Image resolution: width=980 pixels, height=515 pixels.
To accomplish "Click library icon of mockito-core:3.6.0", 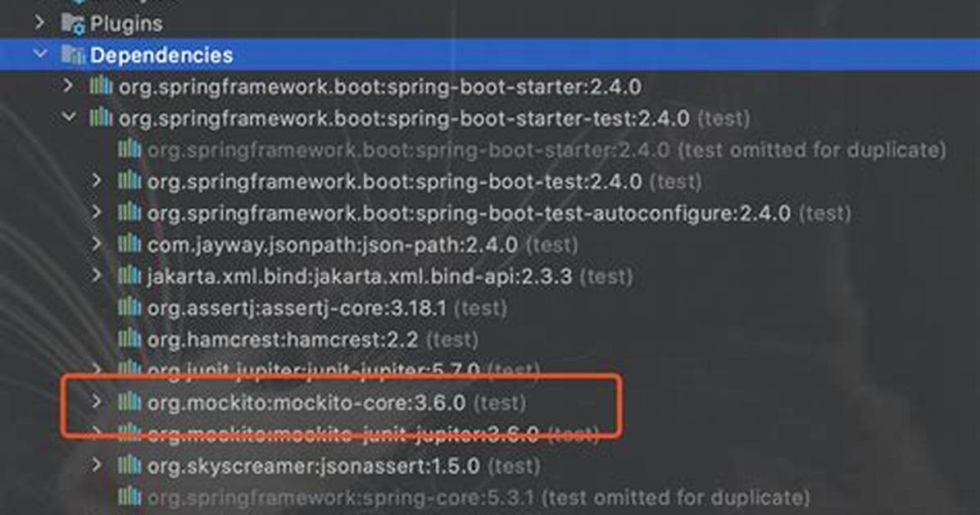I will coord(129,402).
